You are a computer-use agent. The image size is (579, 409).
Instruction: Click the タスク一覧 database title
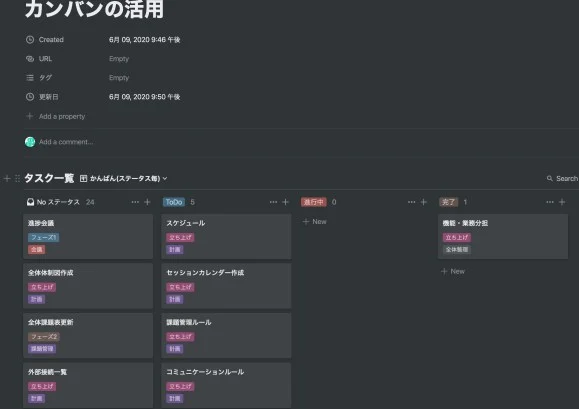[49, 178]
